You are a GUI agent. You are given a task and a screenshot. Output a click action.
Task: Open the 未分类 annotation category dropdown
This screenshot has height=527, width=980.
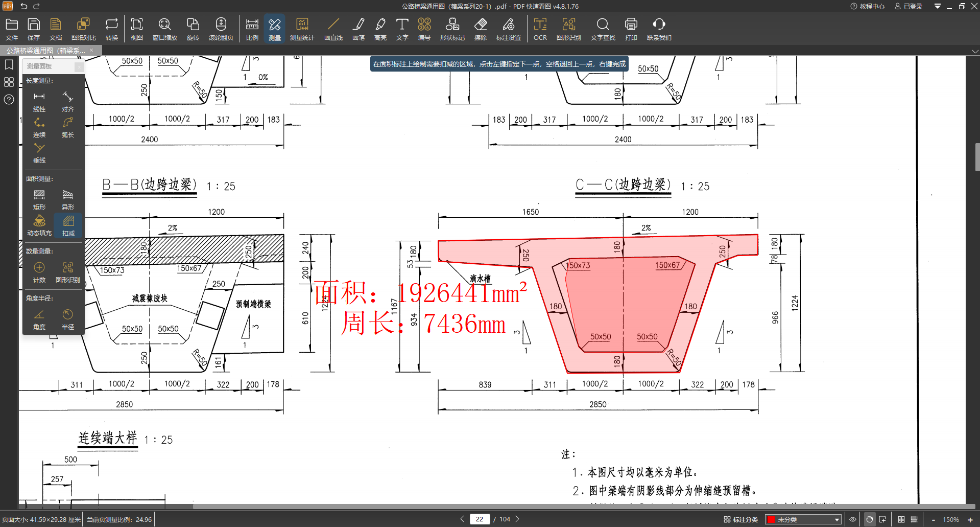pyautogui.click(x=803, y=519)
